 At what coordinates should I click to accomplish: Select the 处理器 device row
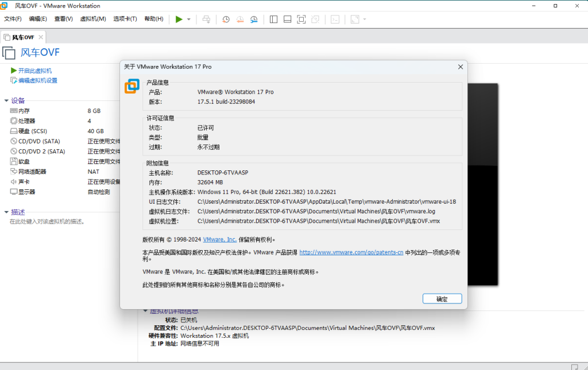(64, 121)
